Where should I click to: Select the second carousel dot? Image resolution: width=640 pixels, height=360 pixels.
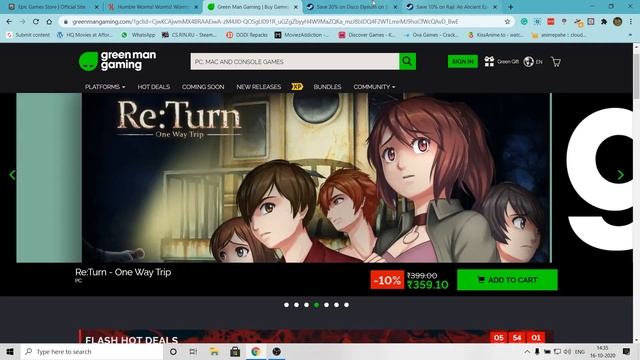click(296, 305)
